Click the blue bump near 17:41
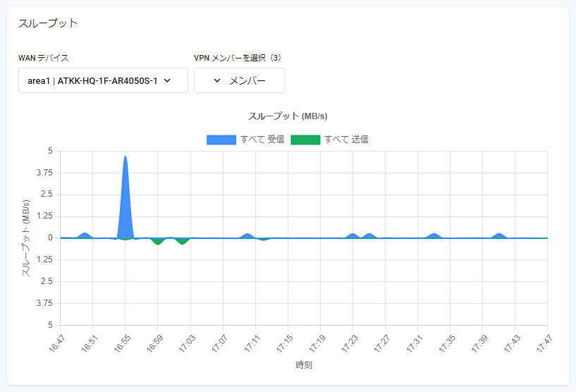The height and width of the screenshot is (392, 576). pyautogui.click(x=499, y=235)
